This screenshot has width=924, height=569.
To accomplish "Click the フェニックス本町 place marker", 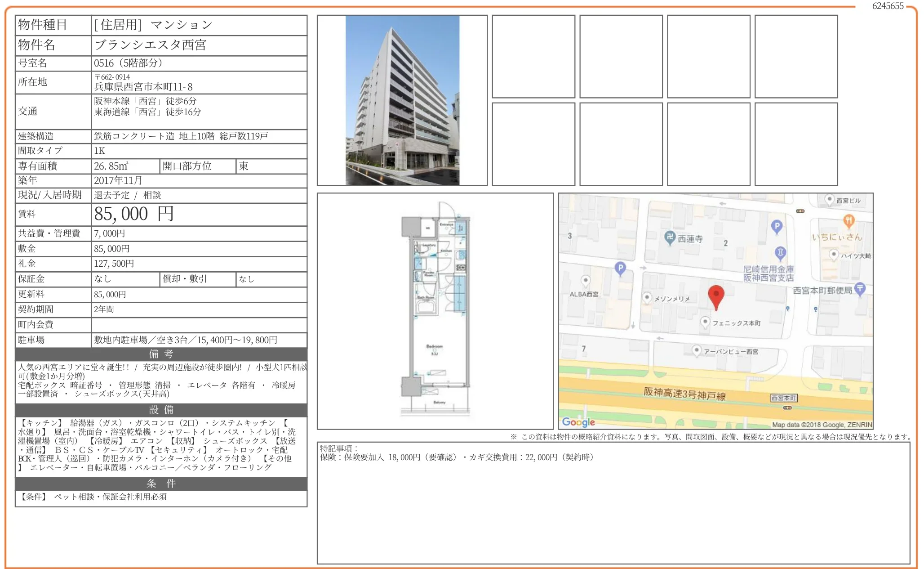I will [705, 322].
